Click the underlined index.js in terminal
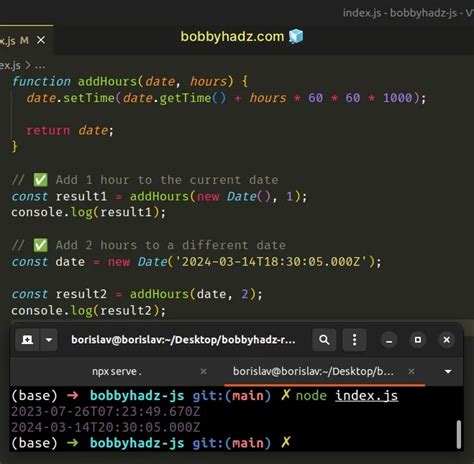The width and height of the screenshot is (474, 464). coord(366,396)
